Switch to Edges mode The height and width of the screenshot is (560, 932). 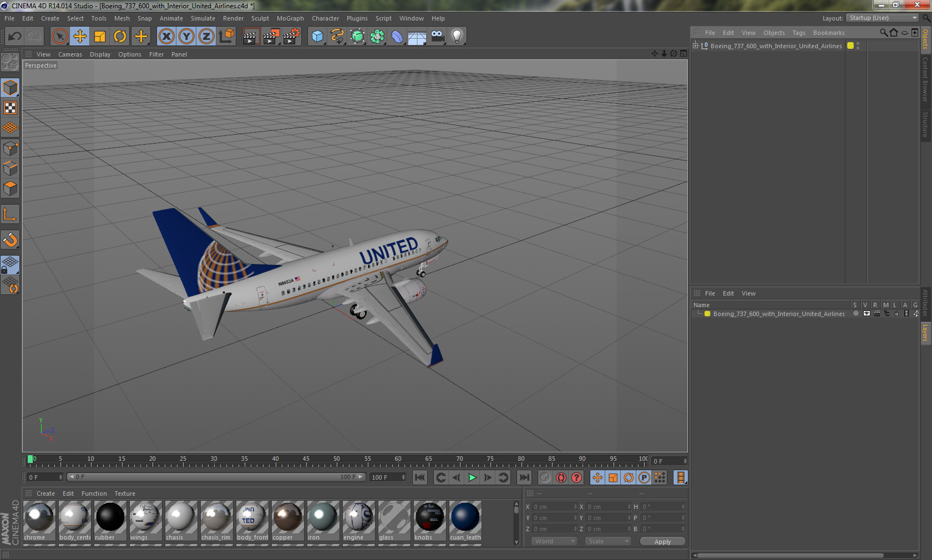click(10, 168)
